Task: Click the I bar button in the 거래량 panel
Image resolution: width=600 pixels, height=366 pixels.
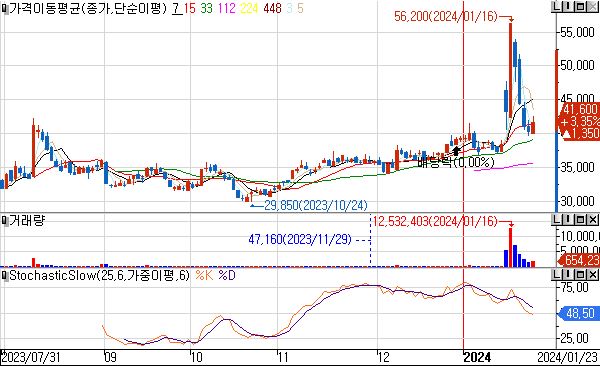Action: click(x=568, y=220)
